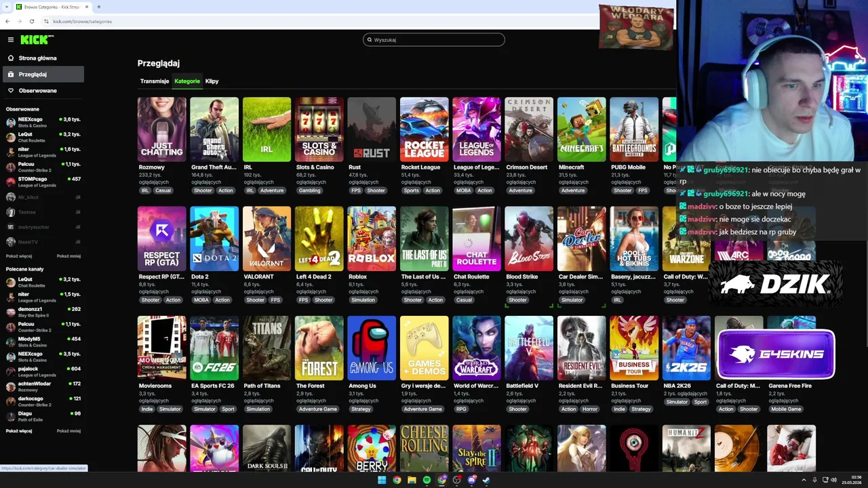Open the Rust category thumbnail

(372, 129)
